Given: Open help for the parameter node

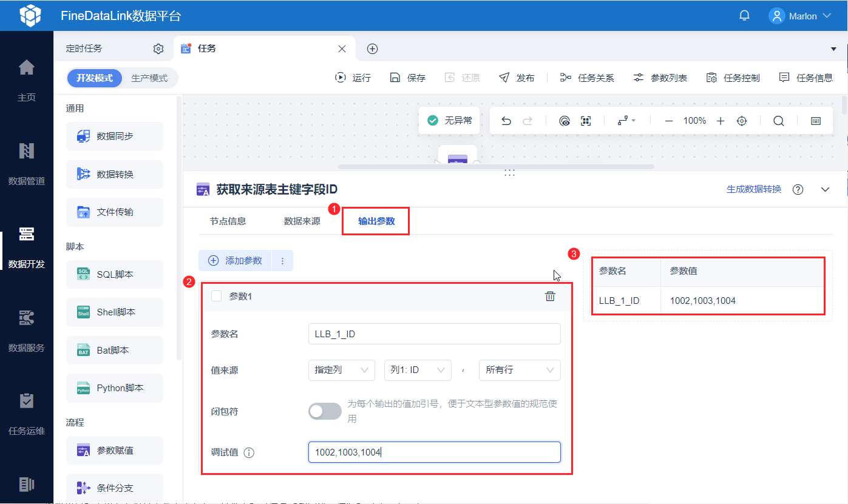Looking at the screenshot, I should [798, 189].
